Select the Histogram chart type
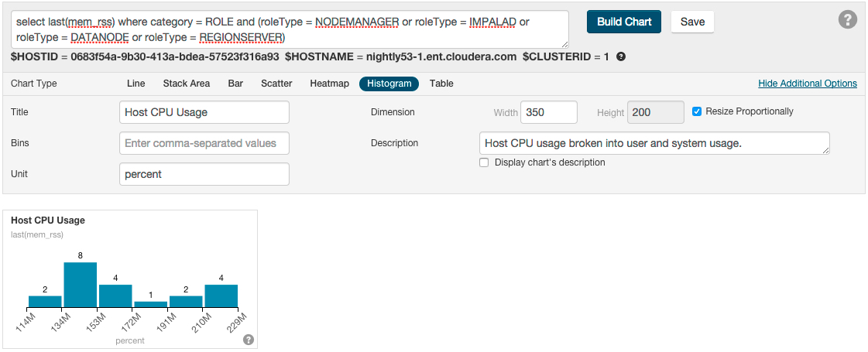868x352 pixels. click(x=389, y=84)
